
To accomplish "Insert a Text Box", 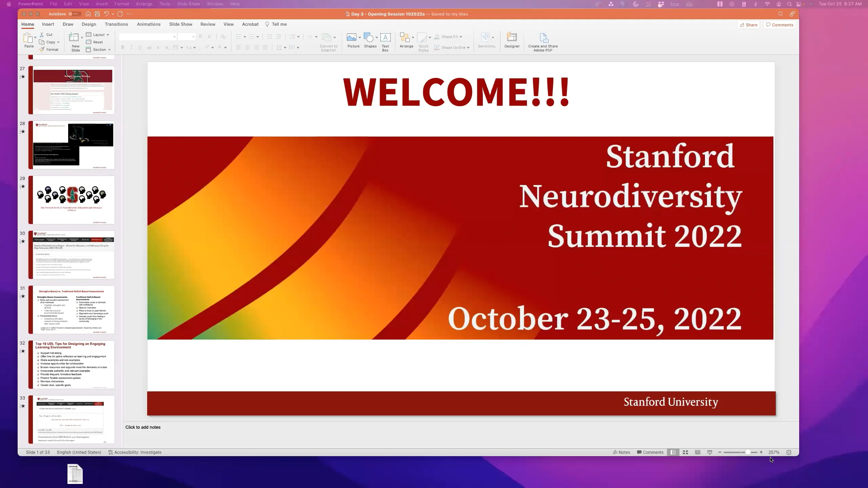I will click(385, 42).
